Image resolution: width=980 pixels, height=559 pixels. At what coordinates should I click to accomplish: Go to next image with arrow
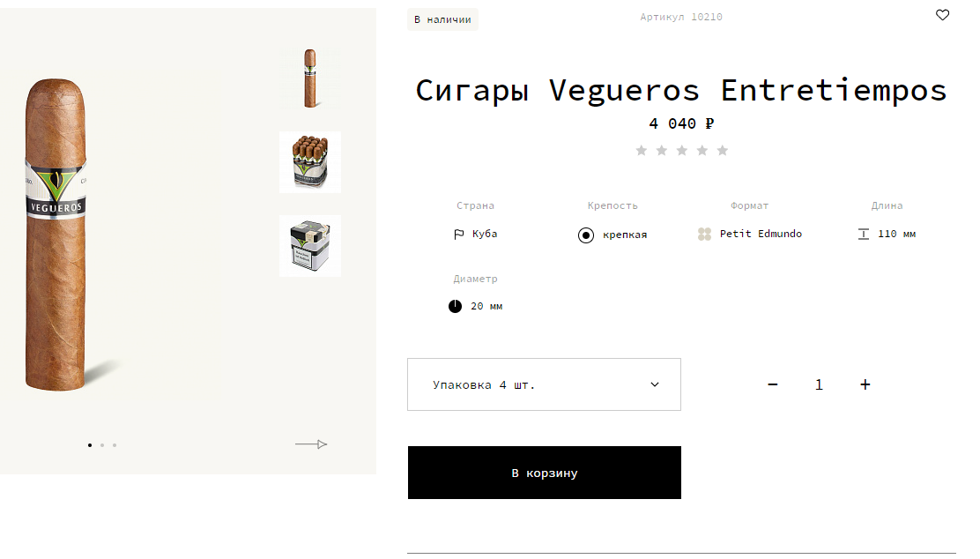[x=311, y=444]
